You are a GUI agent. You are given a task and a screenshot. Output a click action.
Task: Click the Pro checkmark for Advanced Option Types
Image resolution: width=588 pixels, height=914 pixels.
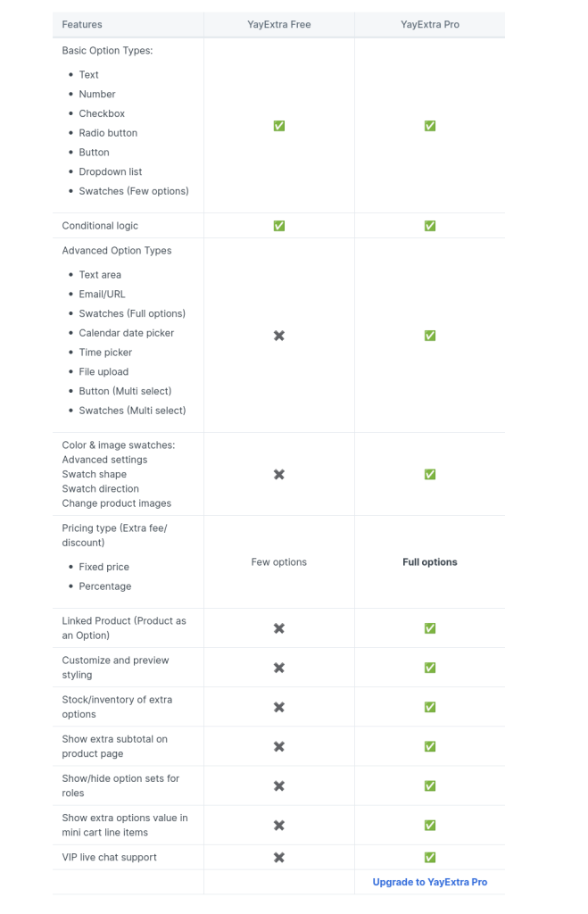[430, 336]
